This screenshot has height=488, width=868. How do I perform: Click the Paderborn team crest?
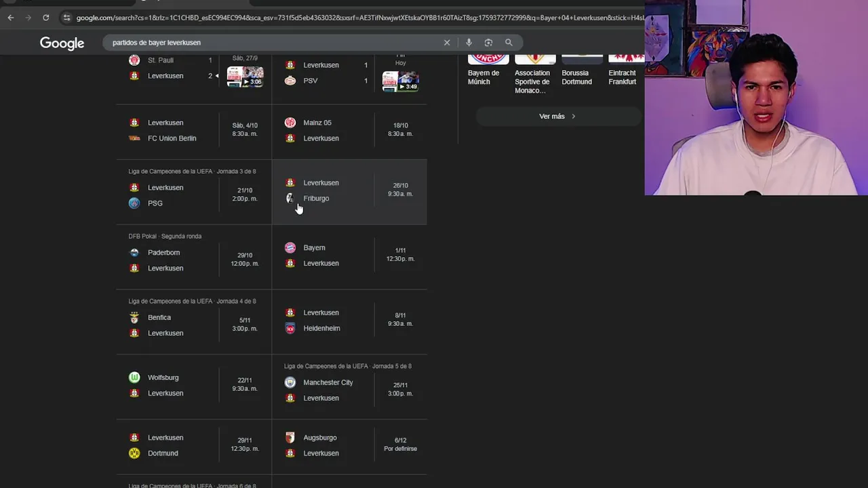[x=134, y=253]
